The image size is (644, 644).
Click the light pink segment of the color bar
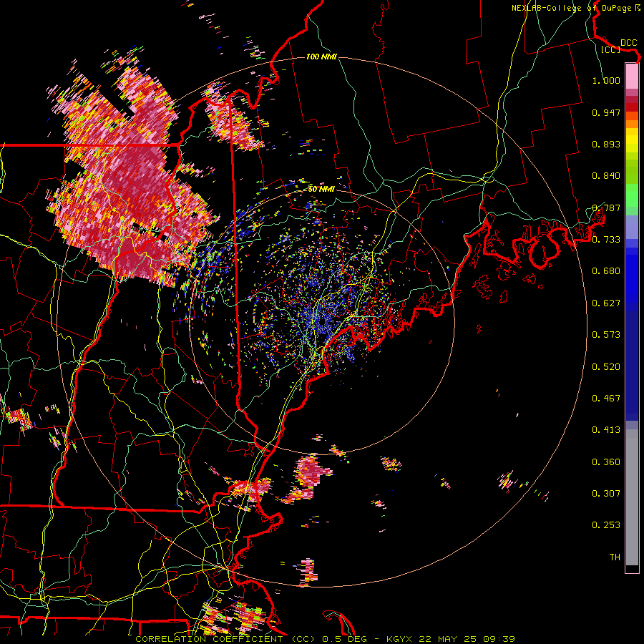tap(632, 76)
